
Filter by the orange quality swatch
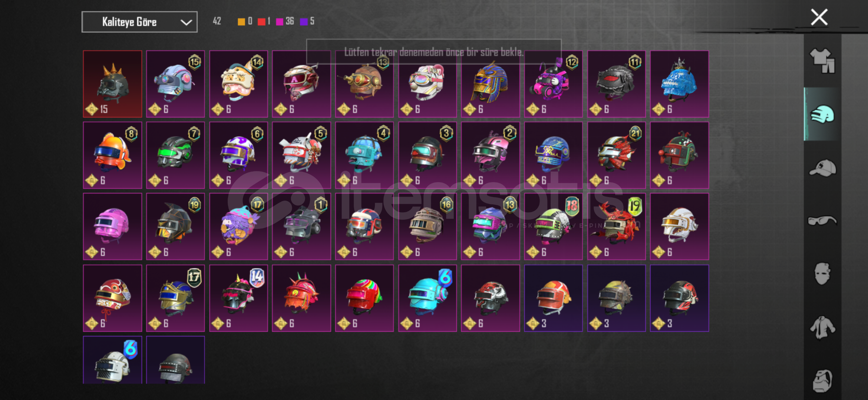click(241, 21)
